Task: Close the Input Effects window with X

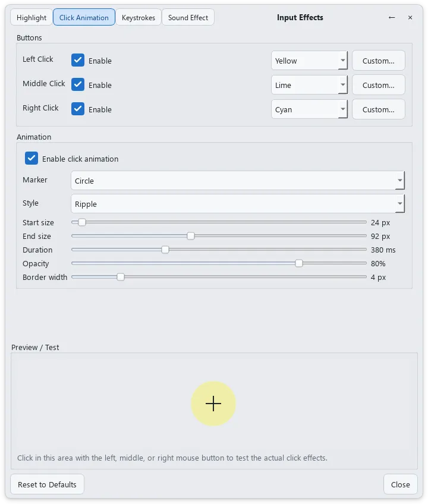Action: tap(410, 17)
